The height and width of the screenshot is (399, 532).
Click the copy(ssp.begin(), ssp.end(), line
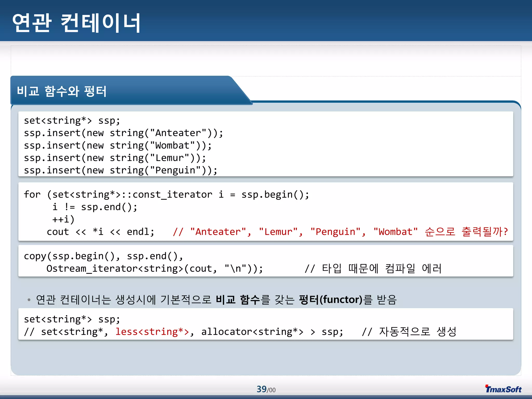coord(103,256)
